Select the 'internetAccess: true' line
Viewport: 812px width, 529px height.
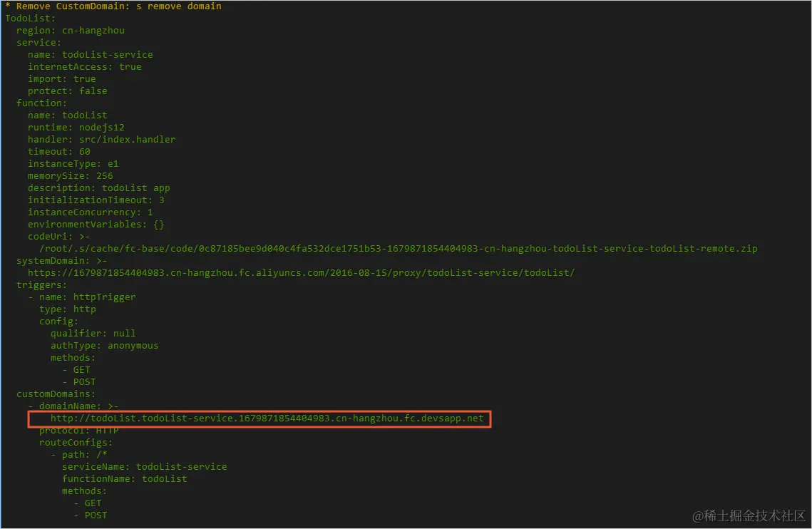[84, 66]
